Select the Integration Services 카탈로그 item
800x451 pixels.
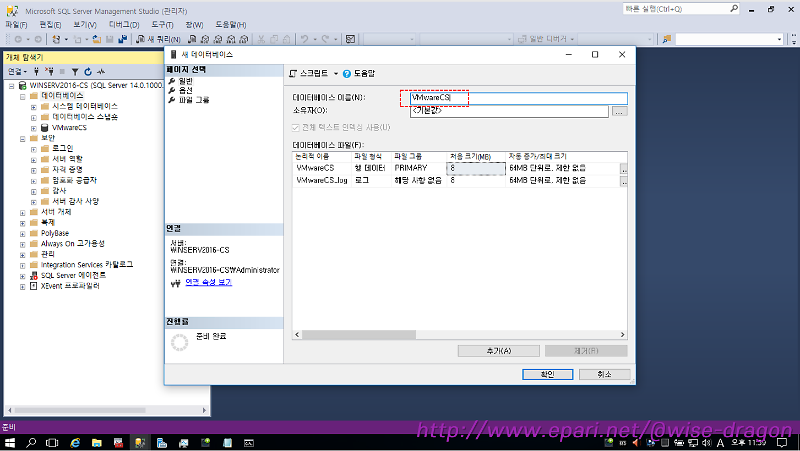[x=87, y=265]
